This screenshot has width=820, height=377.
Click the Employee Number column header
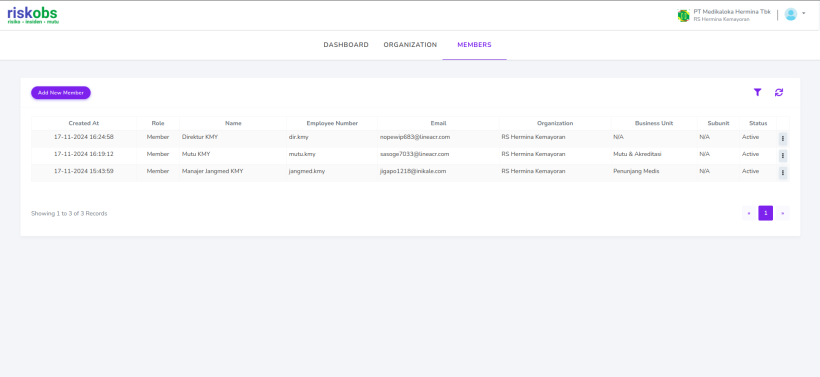click(x=332, y=123)
